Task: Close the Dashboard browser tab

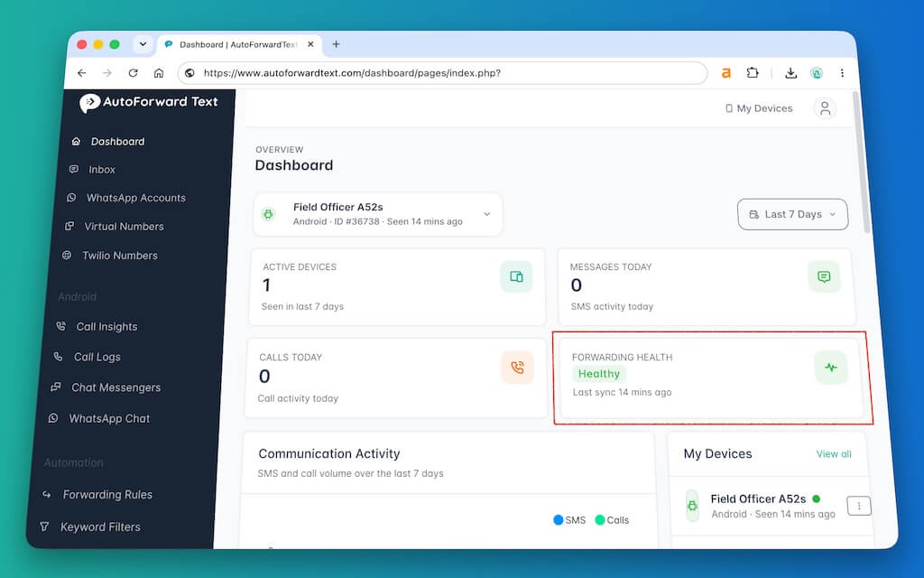Action: (310, 44)
